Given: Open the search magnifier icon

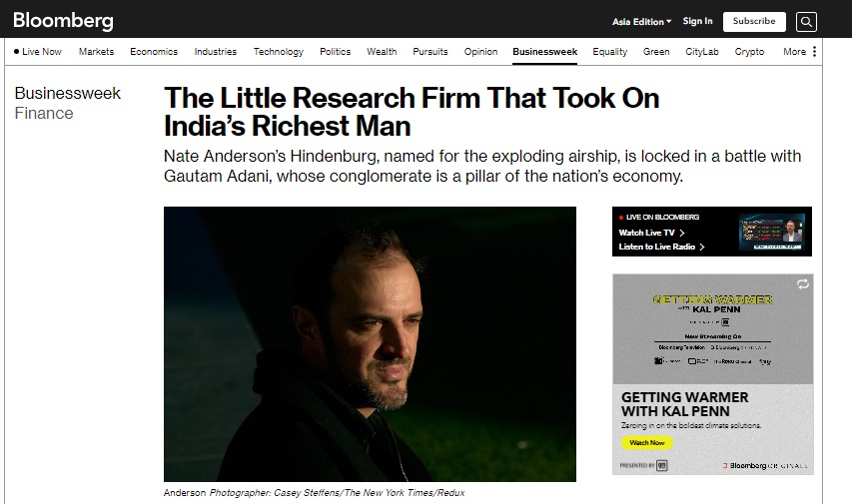Looking at the screenshot, I should (x=806, y=21).
